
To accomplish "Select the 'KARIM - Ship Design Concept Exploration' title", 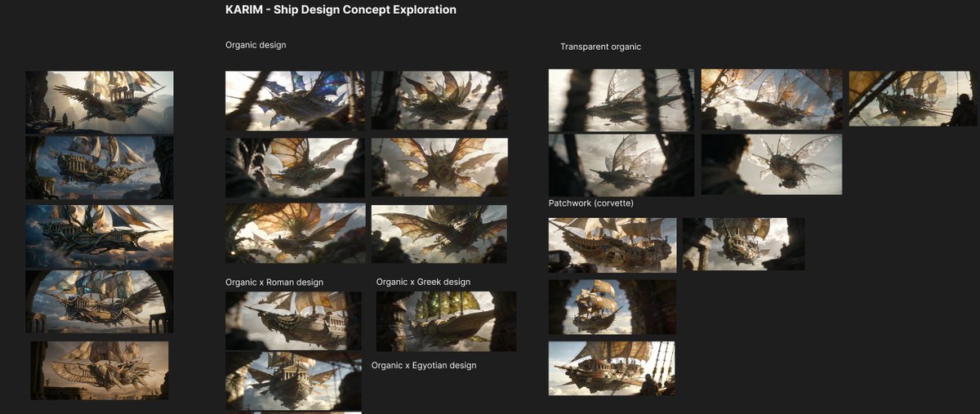I will tap(341, 11).
